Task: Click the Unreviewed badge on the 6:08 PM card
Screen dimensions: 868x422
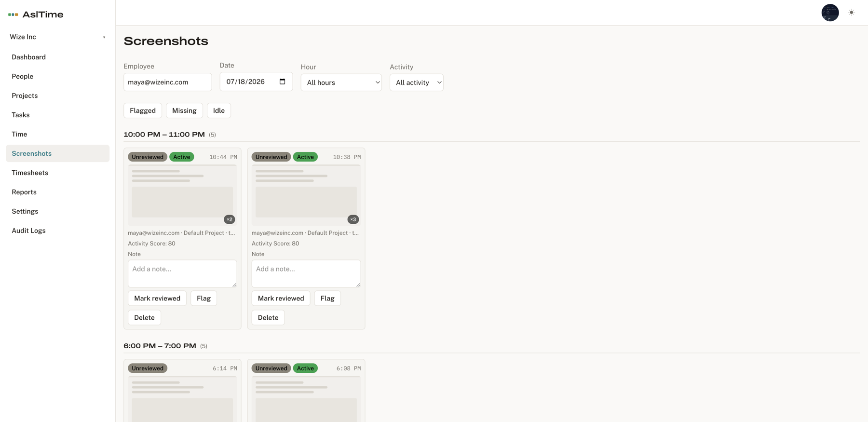Action: pyautogui.click(x=271, y=368)
